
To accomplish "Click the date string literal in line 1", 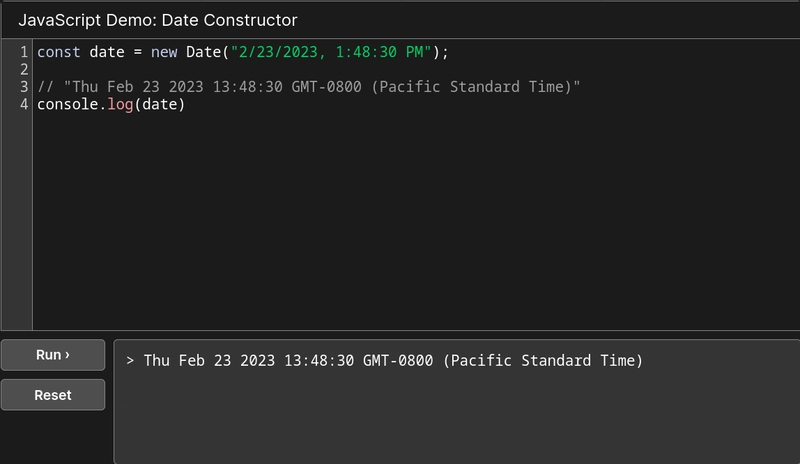I will (x=335, y=52).
